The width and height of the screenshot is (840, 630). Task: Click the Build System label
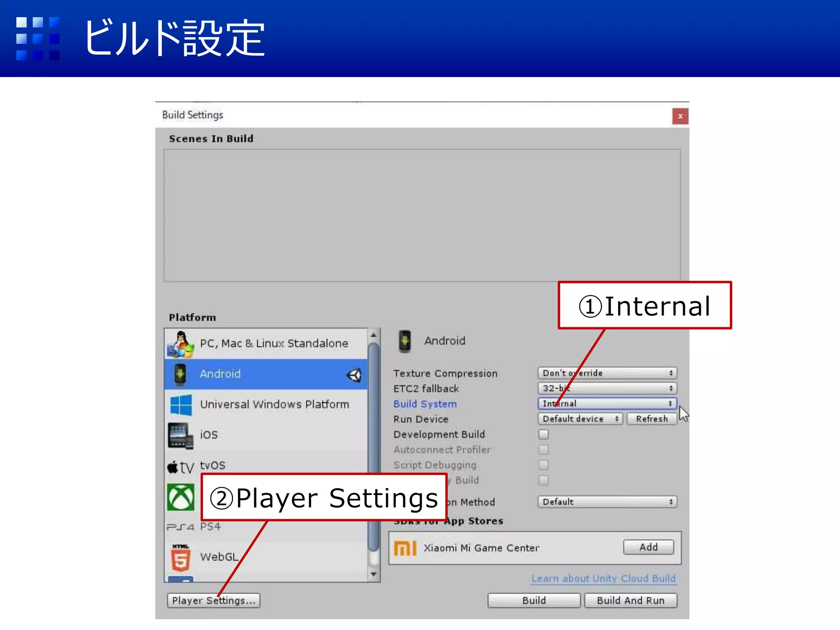click(425, 404)
